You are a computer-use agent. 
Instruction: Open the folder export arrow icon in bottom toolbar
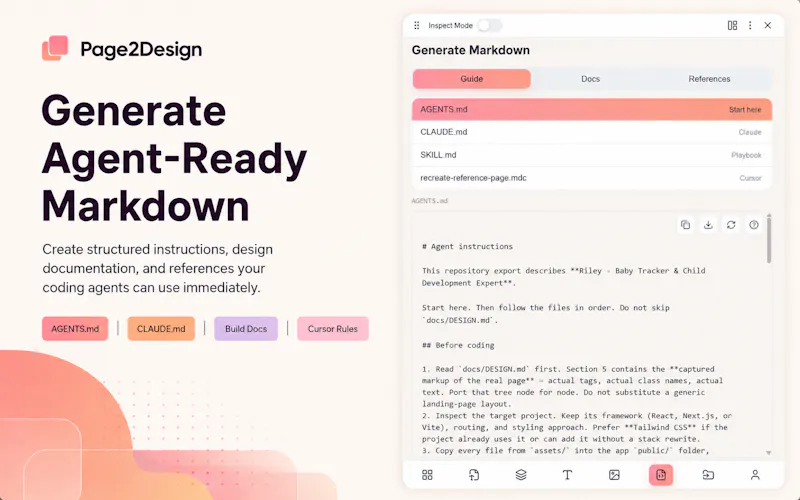click(708, 475)
